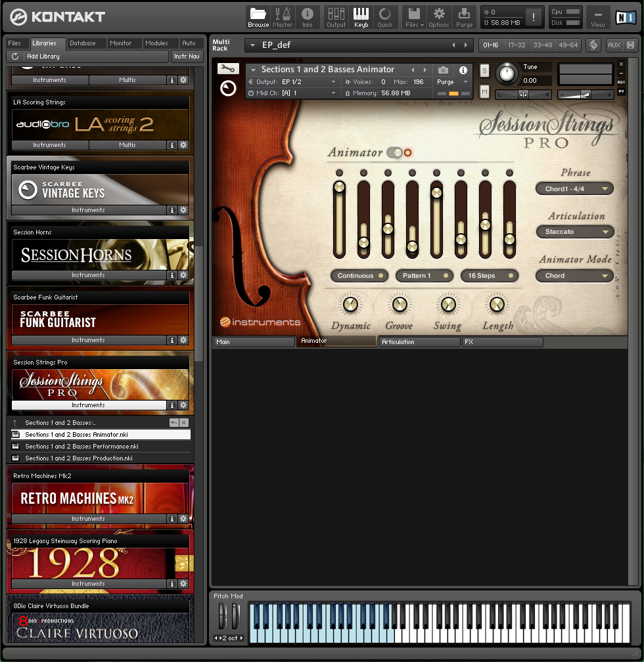Click Instruments button under Session Strings Pro

88,405
